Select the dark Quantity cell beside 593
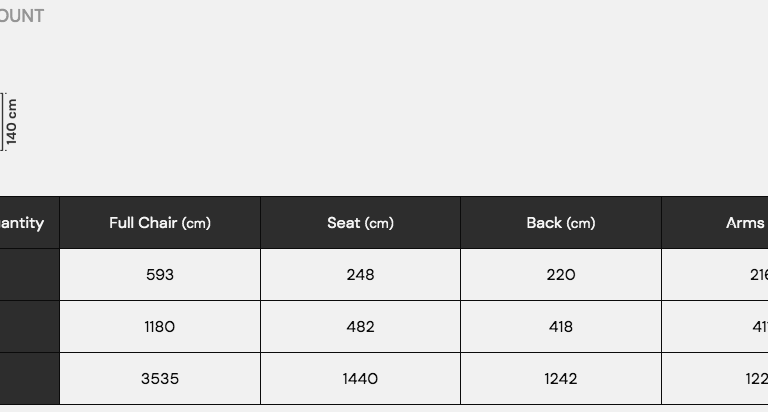768x412 pixels. (29, 274)
